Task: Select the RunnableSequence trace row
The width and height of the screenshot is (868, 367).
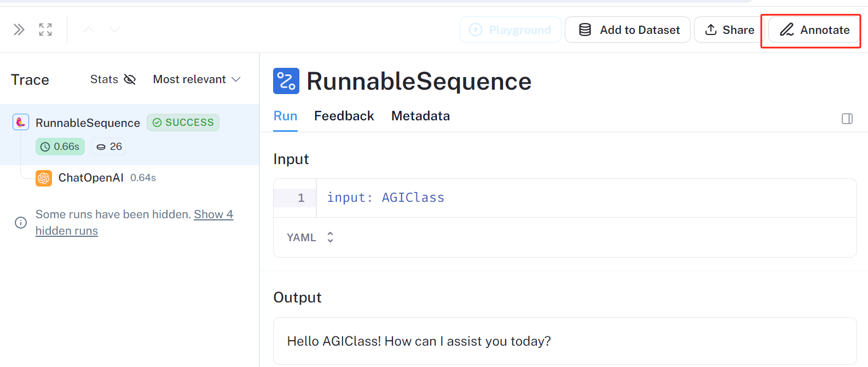Action: point(130,135)
